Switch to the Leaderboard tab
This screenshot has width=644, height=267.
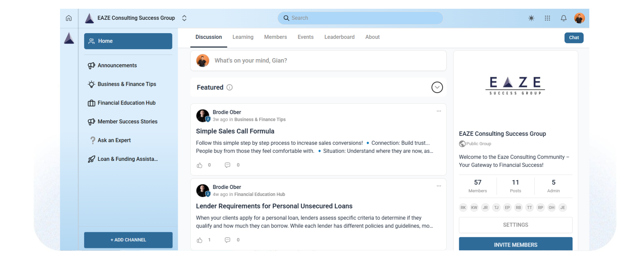[x=339, y=37]
